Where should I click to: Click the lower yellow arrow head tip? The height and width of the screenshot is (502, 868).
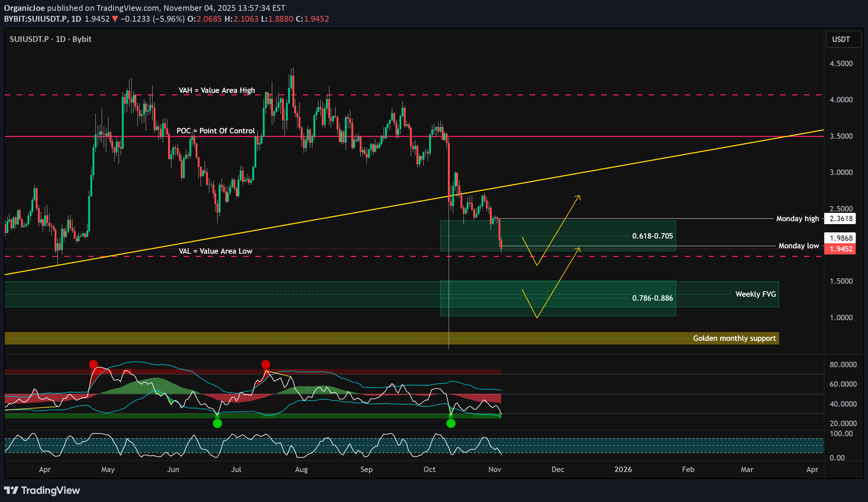[579, 248]
